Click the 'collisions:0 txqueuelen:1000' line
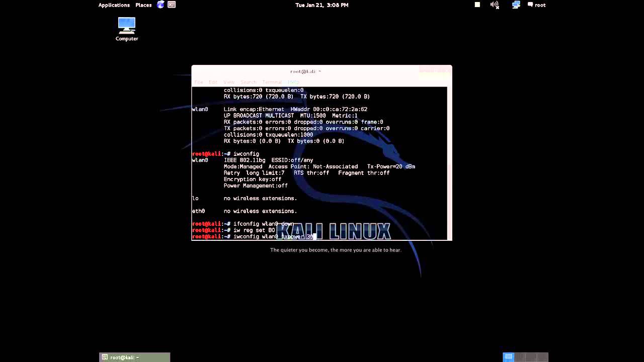This screenshot has height=362, width=644. tap(268, 135)
